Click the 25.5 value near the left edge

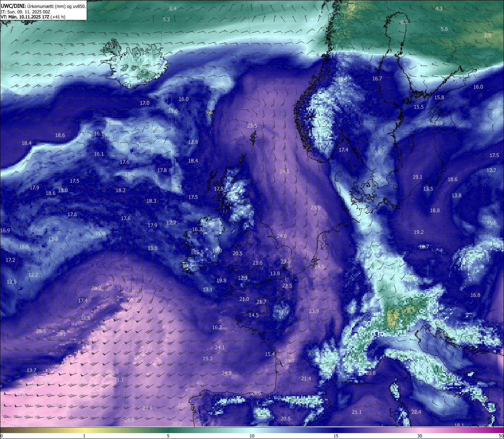tap(41, 331)
